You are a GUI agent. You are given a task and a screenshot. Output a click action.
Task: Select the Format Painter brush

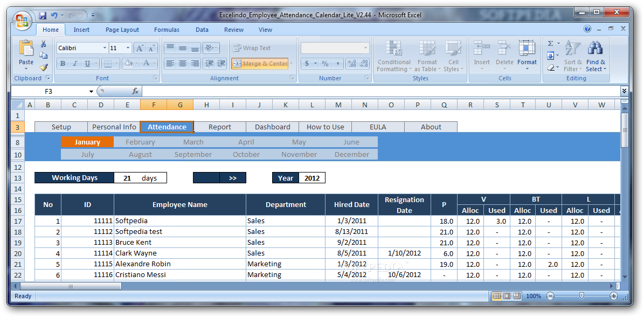(x=43, y=67)
